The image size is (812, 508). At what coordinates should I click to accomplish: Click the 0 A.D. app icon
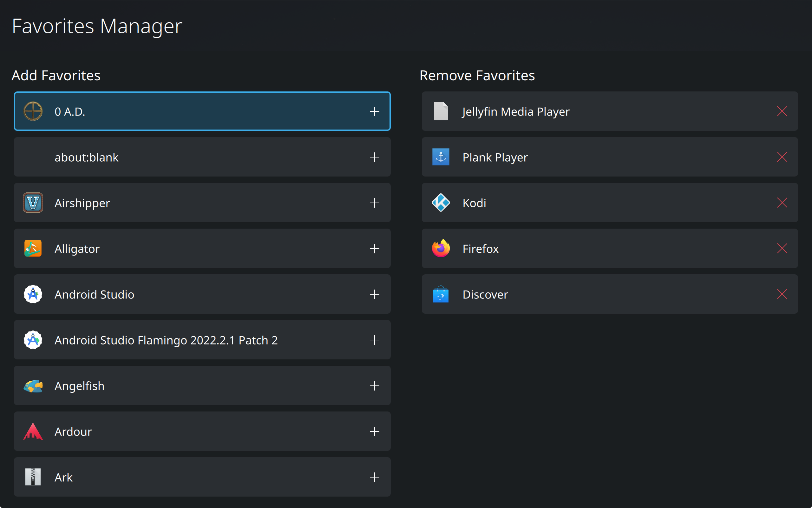[x=33, y=111]
